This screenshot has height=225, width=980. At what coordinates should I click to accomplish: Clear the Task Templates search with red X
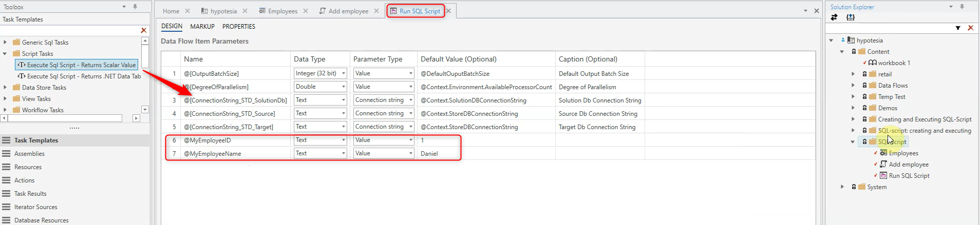point(144,31)
